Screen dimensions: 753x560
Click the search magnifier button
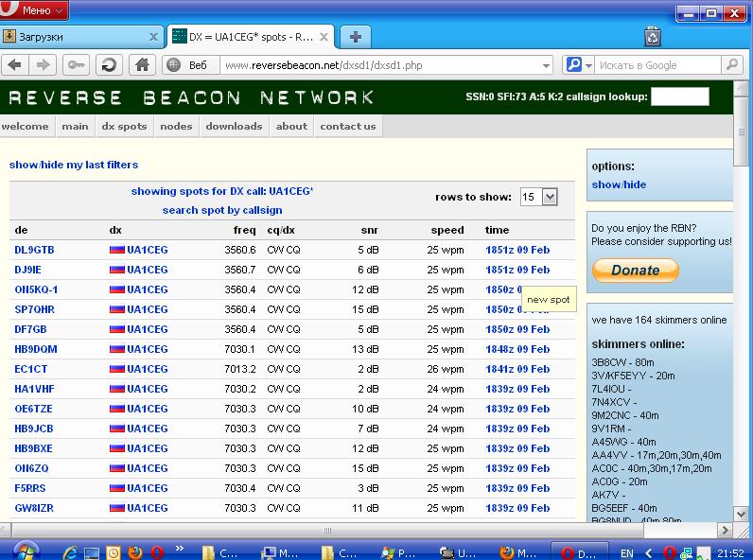click(732, 65)
